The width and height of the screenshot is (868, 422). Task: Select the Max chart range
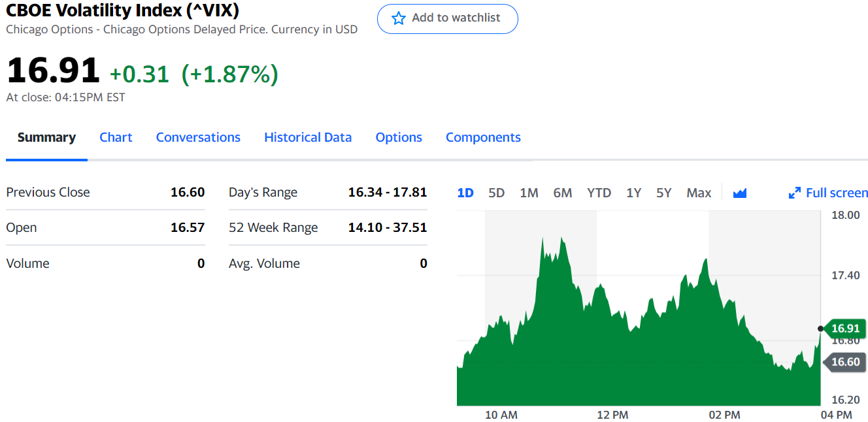[x=699, y=193]
